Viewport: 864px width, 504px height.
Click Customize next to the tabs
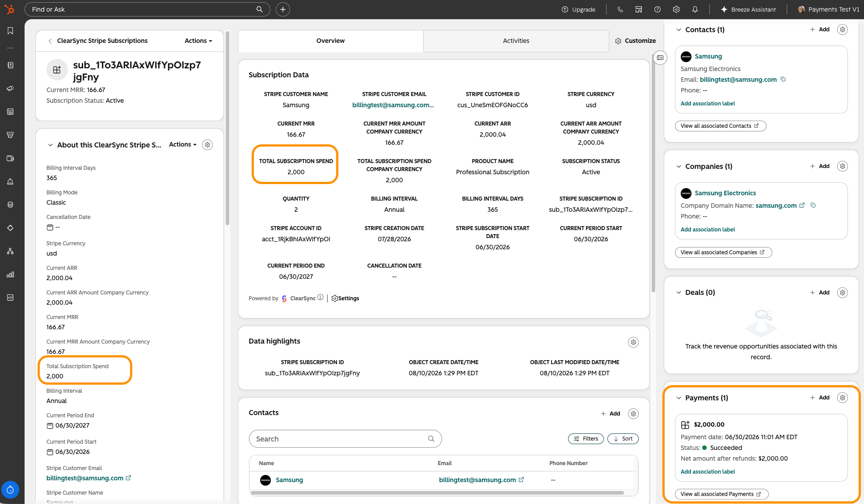coord(636,41)
